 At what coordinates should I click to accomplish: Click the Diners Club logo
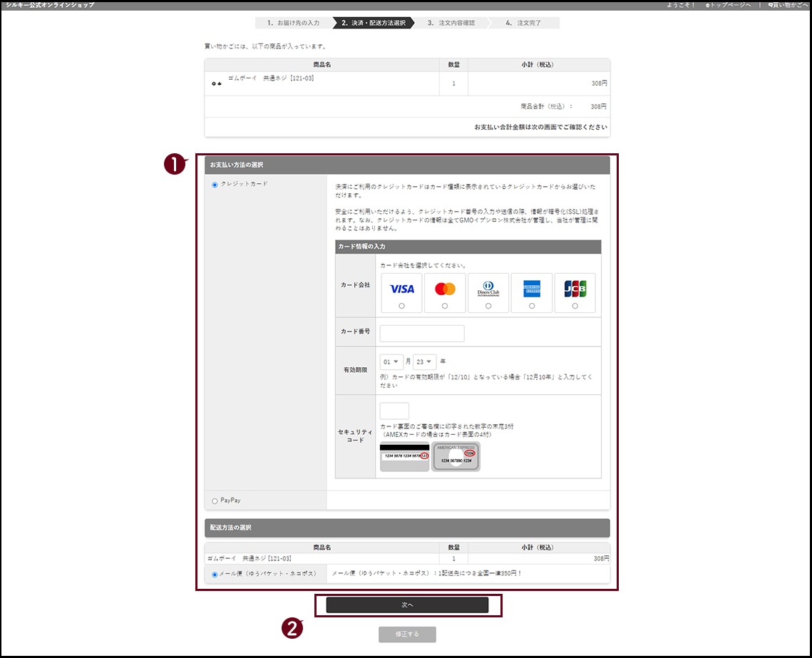[x=488, y=289]
